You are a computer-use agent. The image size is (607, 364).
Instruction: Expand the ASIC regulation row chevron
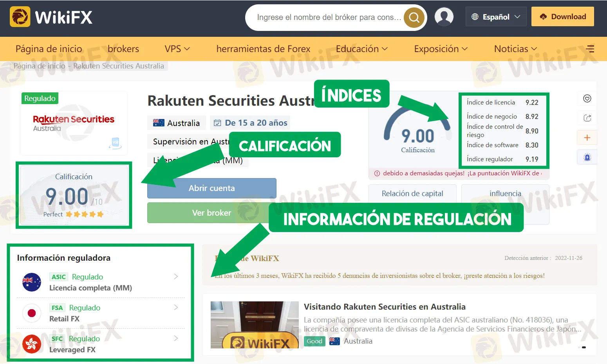(176, 276)
